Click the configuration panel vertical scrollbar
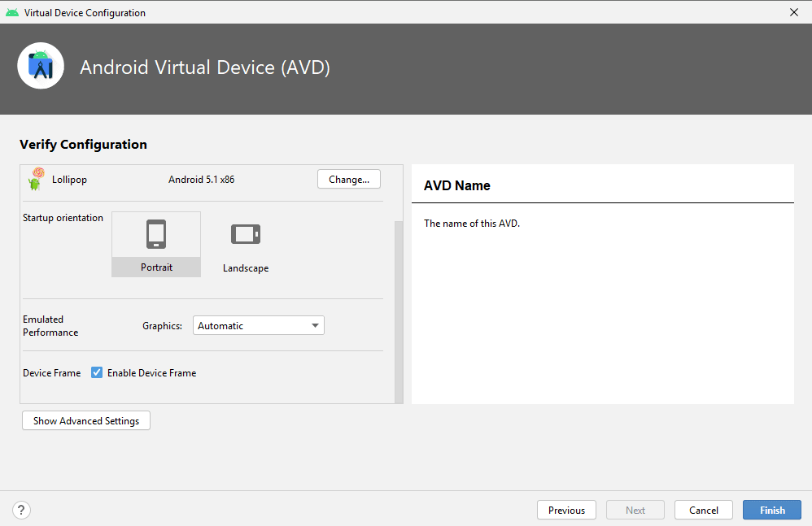The image size is (812, 526). (399, 312)
